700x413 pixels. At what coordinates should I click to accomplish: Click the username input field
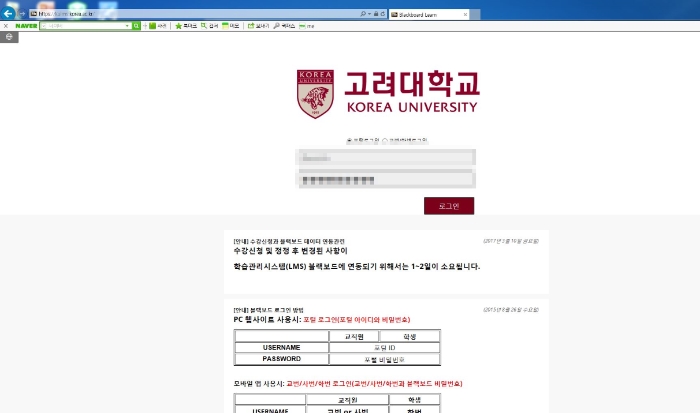pyautogui.click(x=386, y=157)
